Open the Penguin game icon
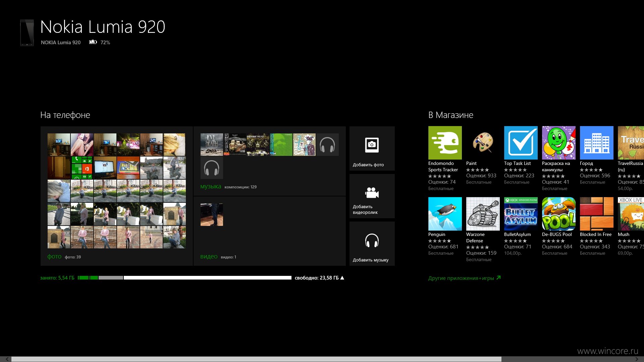 445,214
